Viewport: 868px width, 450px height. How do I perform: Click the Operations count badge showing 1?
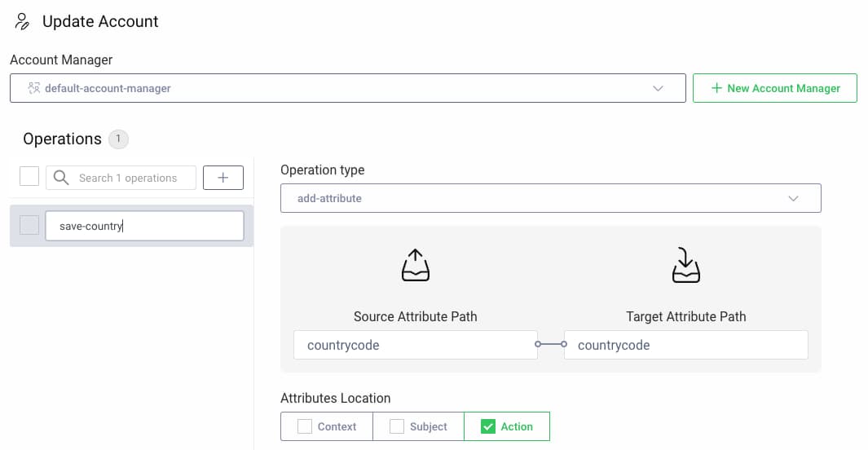118,139
